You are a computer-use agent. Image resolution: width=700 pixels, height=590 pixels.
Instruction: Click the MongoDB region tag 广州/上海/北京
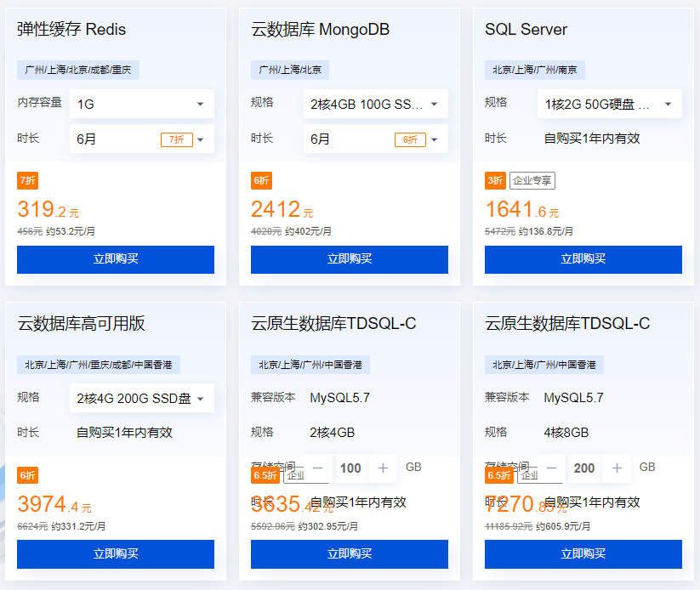coord(290,70)
